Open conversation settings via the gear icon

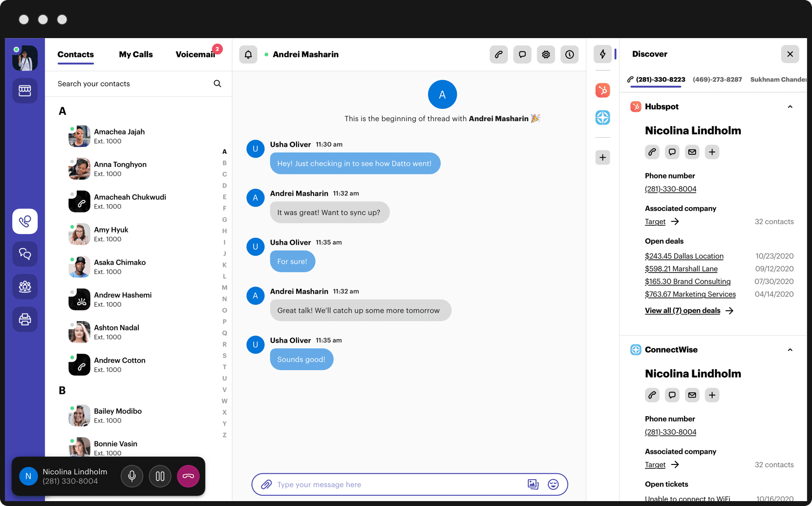[x=546, y=54]
